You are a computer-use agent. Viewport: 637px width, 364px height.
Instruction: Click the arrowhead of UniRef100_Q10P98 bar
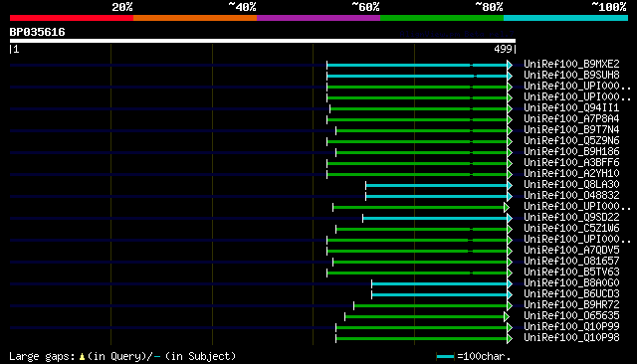click(510, 338)
